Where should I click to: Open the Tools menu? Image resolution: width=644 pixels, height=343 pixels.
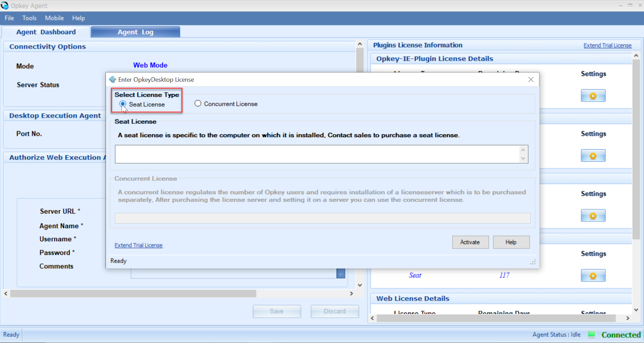(x=29, y=18)
